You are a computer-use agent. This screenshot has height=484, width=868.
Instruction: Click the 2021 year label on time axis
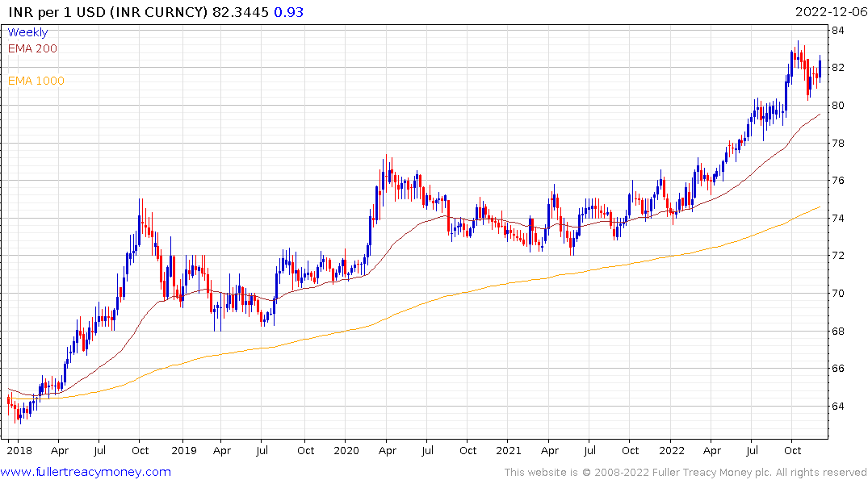pos(509,451)
